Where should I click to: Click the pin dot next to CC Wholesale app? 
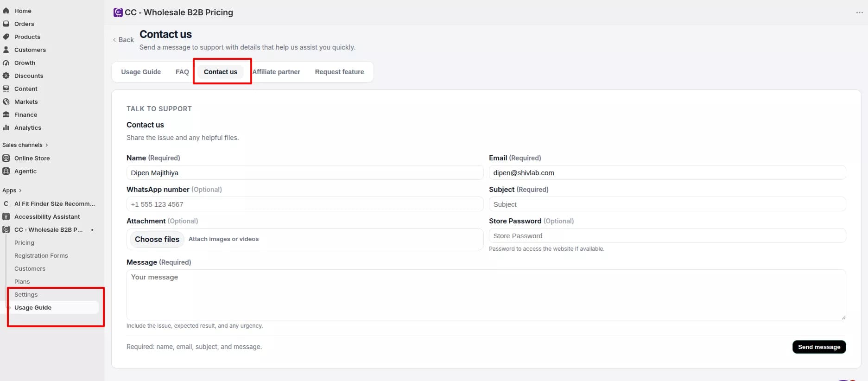click(x=92, y=229)
